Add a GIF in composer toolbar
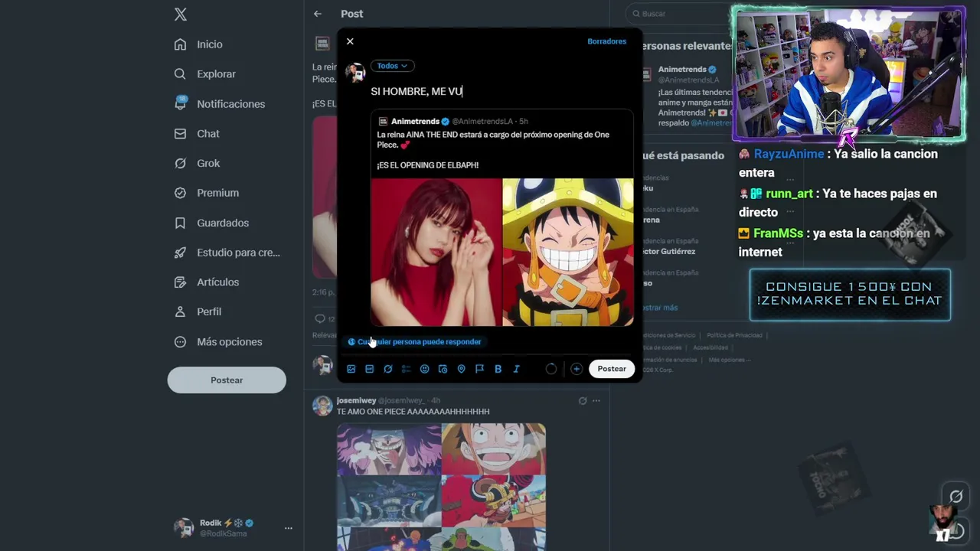The image size is (980, 551). click(x=369, y=369)
